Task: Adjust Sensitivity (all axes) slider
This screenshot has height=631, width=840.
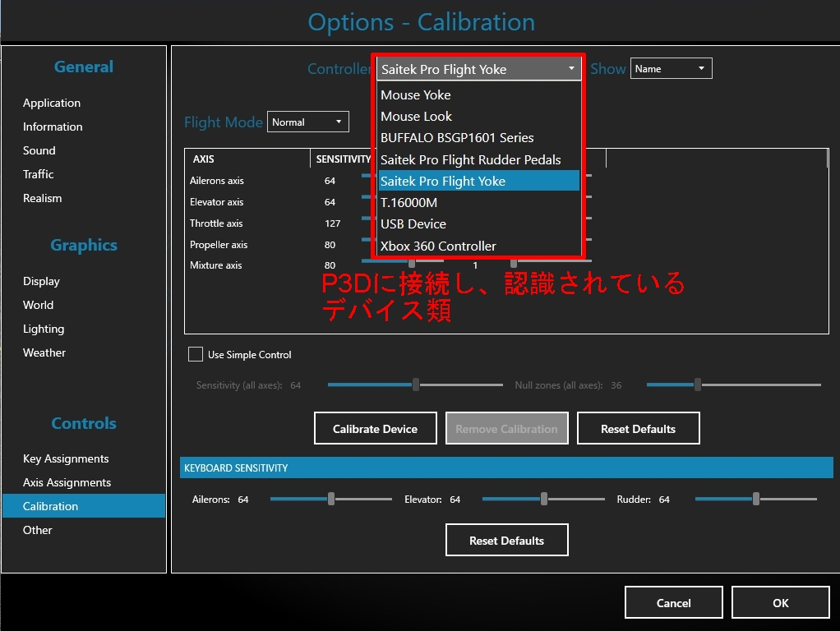Action: point(415,385)
